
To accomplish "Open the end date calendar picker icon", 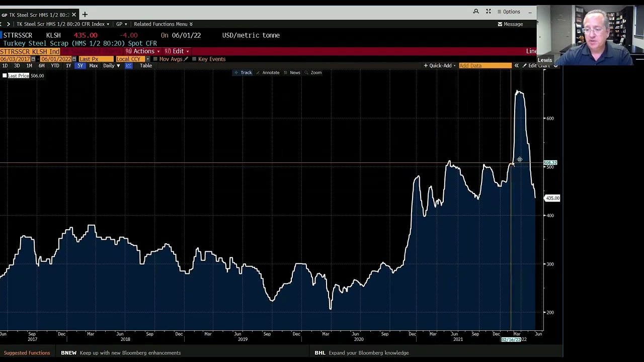I will click(x=74, y=59).
